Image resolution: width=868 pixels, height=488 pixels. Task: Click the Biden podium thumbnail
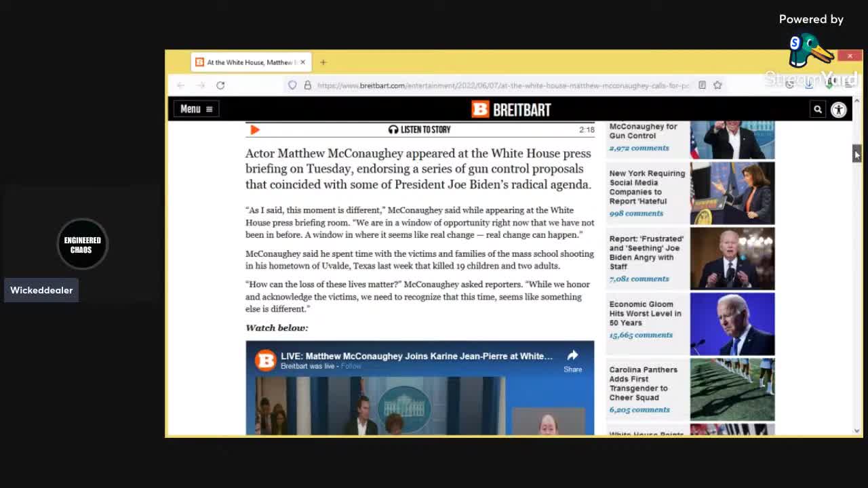[x=732, y=258]
